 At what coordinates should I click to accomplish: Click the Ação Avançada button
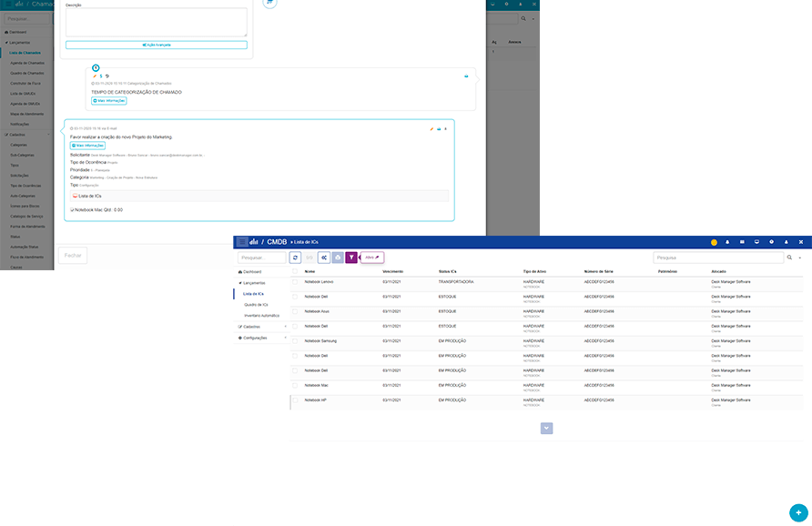[156, 45]
